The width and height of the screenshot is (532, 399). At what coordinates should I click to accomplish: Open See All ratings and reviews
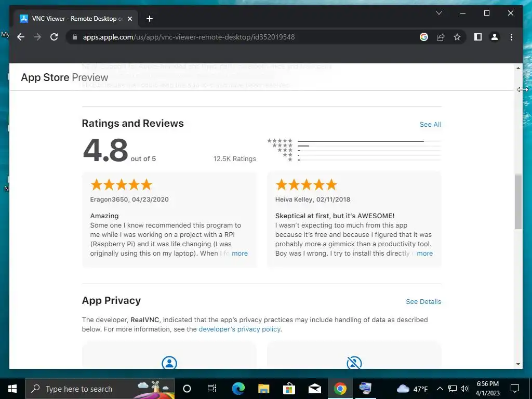[430, 125]
